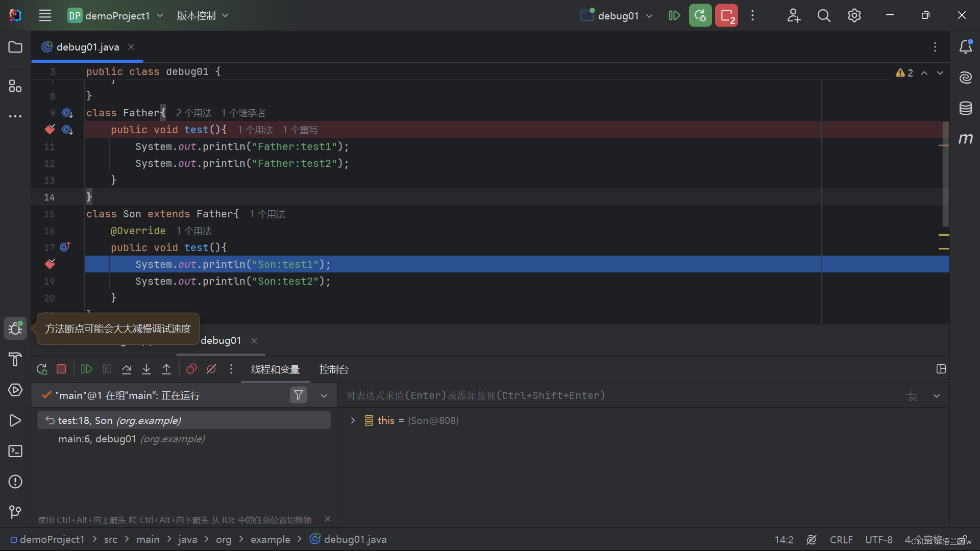Viewport: 980px width, 551px height.
Task: Switch to 线程和变量 tab
Action: [x=275, y=369]
